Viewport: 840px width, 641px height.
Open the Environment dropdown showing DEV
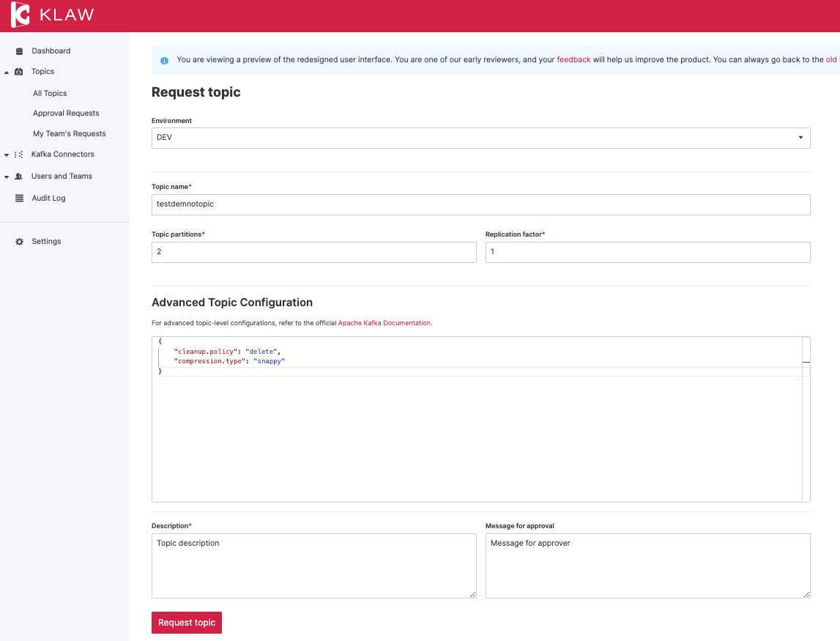[480, 138]
